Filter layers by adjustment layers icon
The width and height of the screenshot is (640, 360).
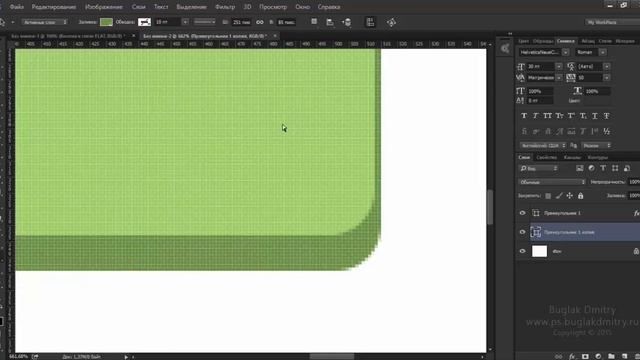click(x=591, y=168)
